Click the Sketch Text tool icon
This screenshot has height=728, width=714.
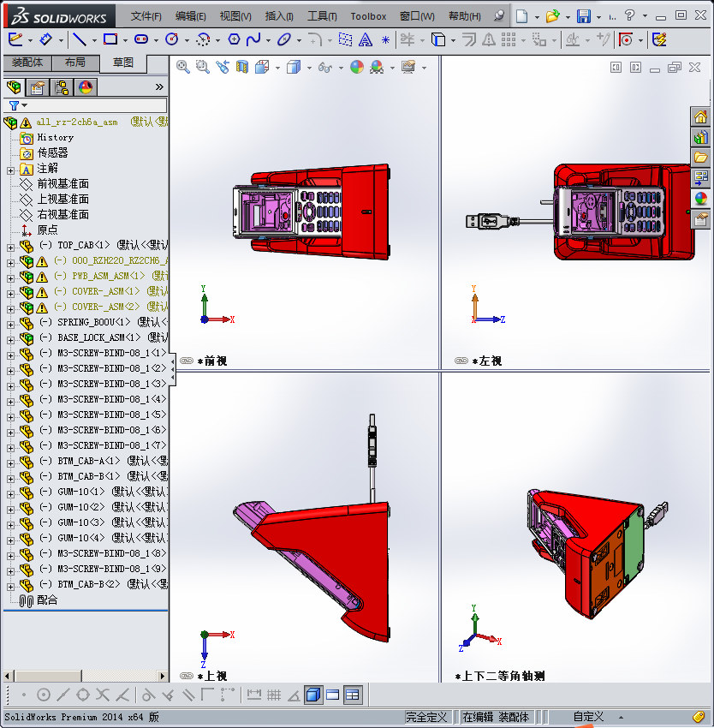[366, 40]
